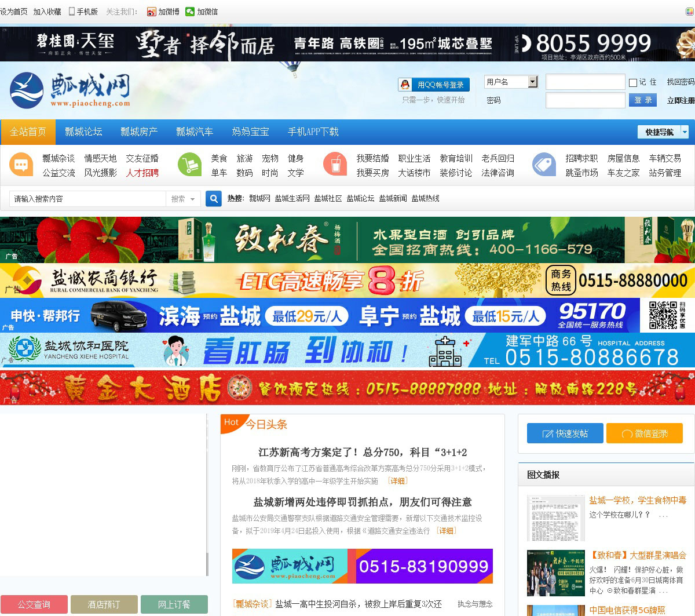Open the concert poster thumbnail

pos(556,573)
